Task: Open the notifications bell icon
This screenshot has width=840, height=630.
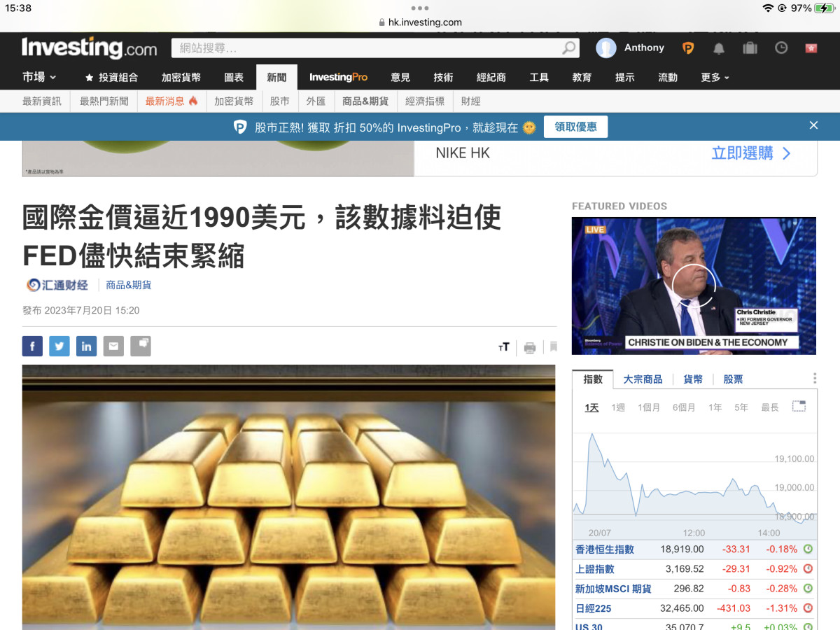Action: 719,48
